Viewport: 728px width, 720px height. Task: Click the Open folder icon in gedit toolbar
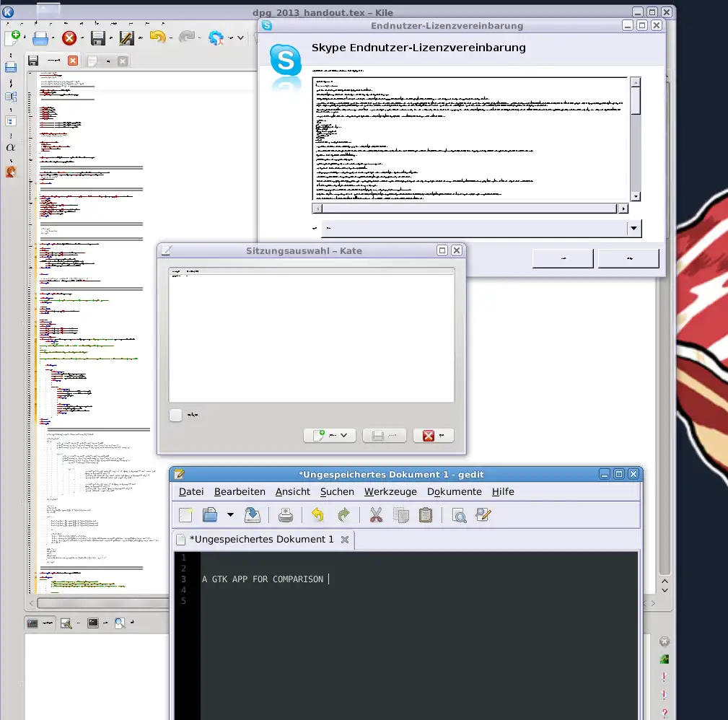click(210, 515)
